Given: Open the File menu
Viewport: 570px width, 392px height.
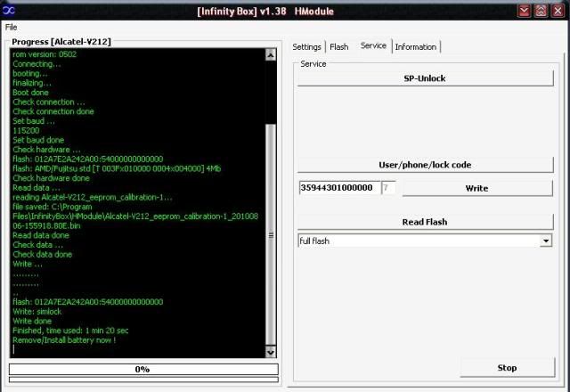Looking at the screenshot, I should coord(11,27).
